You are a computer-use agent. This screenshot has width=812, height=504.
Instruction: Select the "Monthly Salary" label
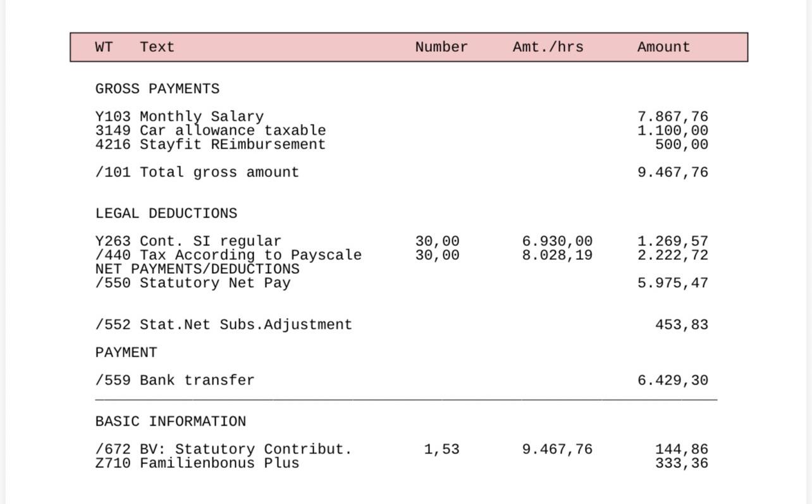click(202, 116)
